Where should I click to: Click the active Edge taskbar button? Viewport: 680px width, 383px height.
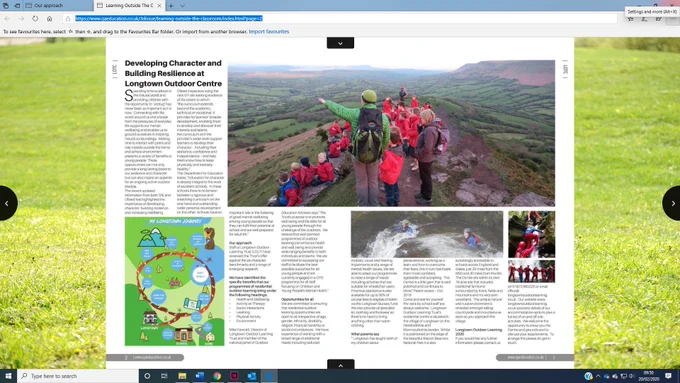pos(269,376)
